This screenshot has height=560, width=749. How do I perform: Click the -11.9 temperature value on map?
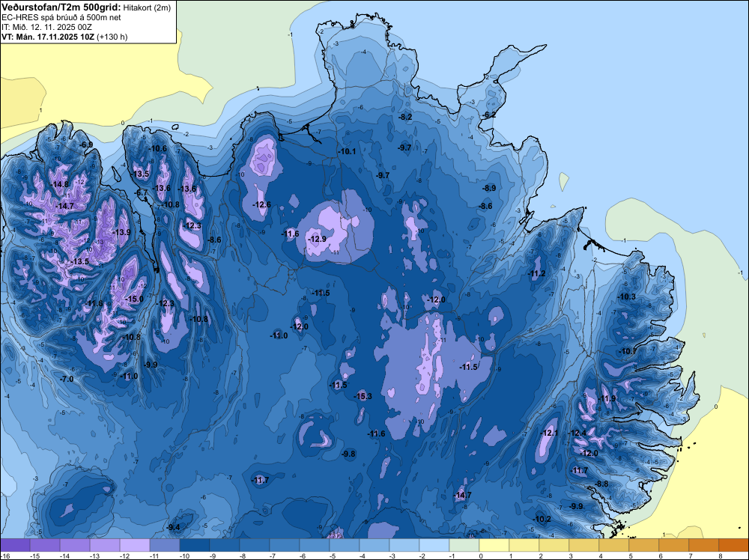[607, 398]
